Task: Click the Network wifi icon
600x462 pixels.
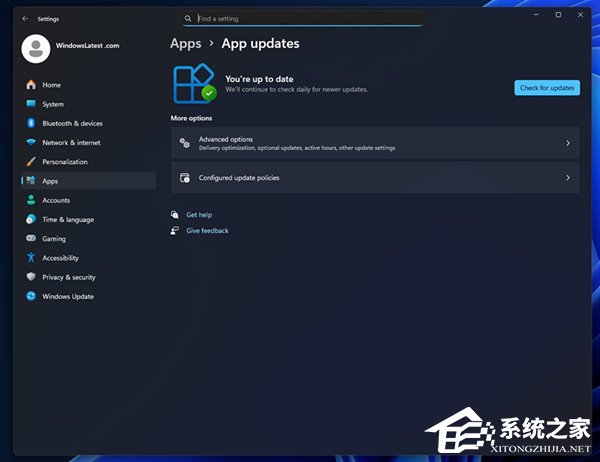Action: tap(31, 142)
